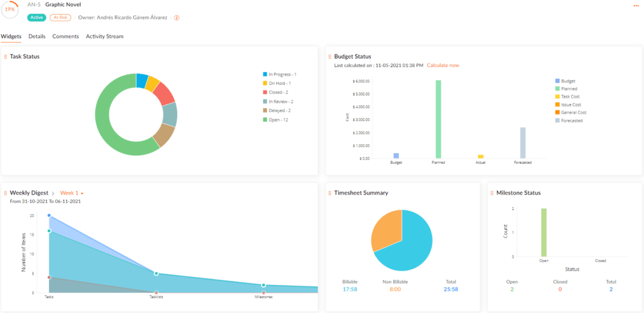
Task: Click the teal data point above Tasklists
Action: click(x=156, y=273)
